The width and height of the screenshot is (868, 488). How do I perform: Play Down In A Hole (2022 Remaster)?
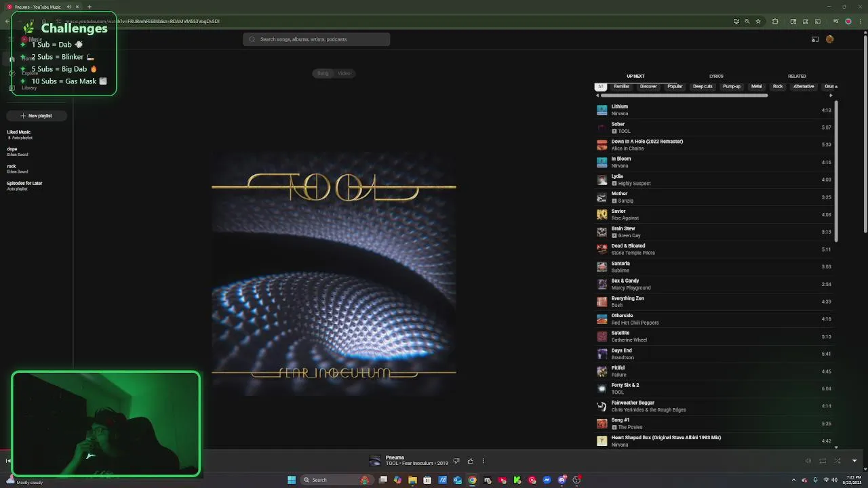[714, 145]
